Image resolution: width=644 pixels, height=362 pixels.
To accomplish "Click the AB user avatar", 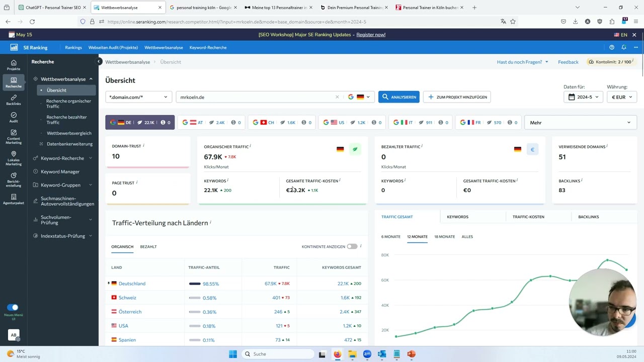I will tap(14, 335).
